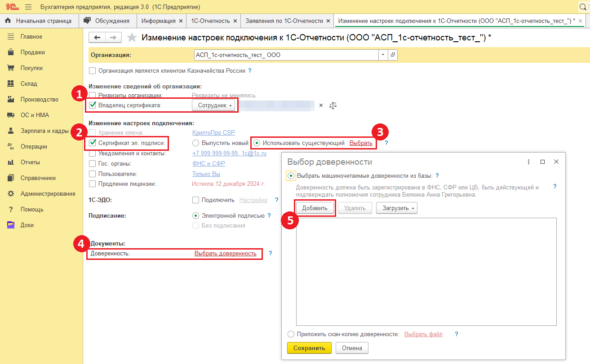Uncheck the Владелец сертификата checkbox
The image size is (590, 364).
pos(93,105)
